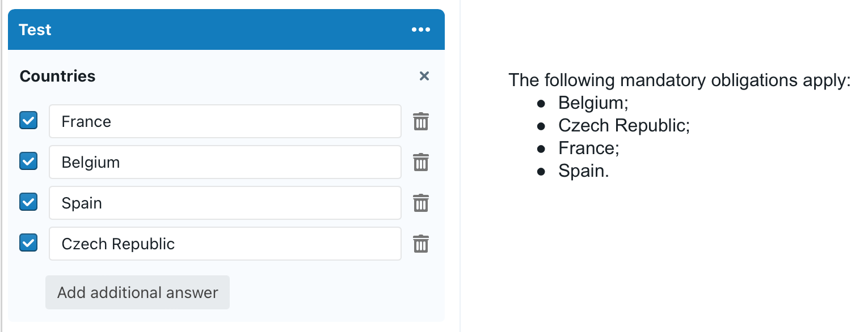Disable the Spain checkbox
Image resolution: width=868 pixels, height=332 pixels.
point(28,202)
